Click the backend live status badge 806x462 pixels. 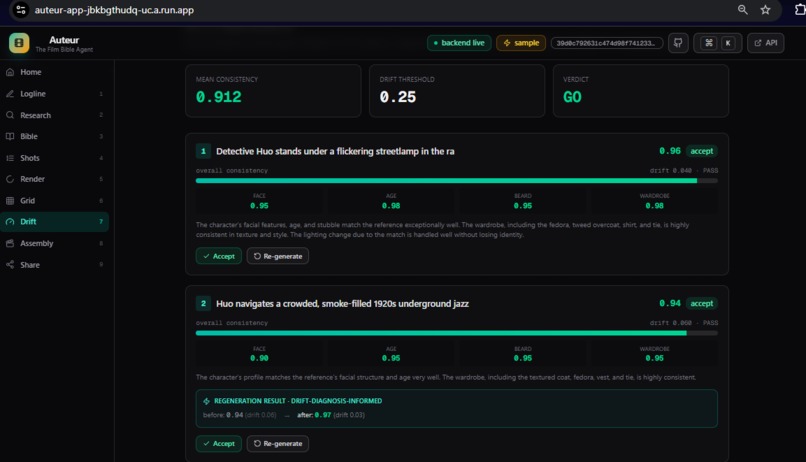point(459,43)
